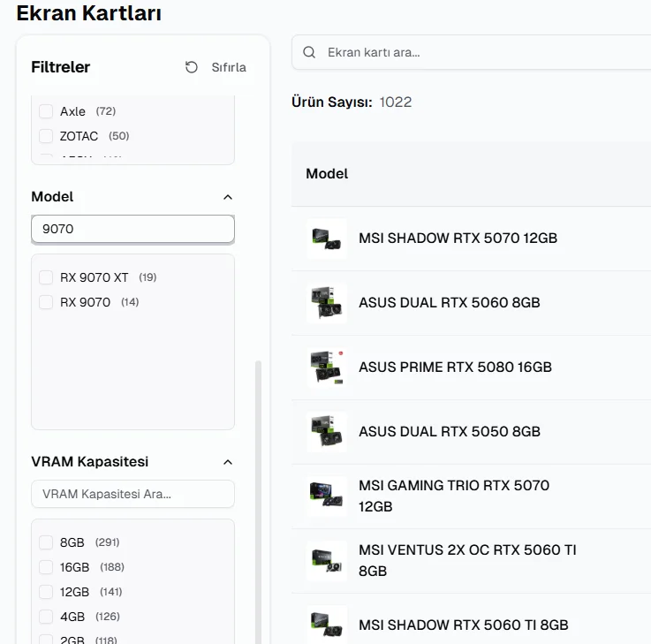
Task: Check the RX 9070 (14) filter
Action: pos(46,302)
